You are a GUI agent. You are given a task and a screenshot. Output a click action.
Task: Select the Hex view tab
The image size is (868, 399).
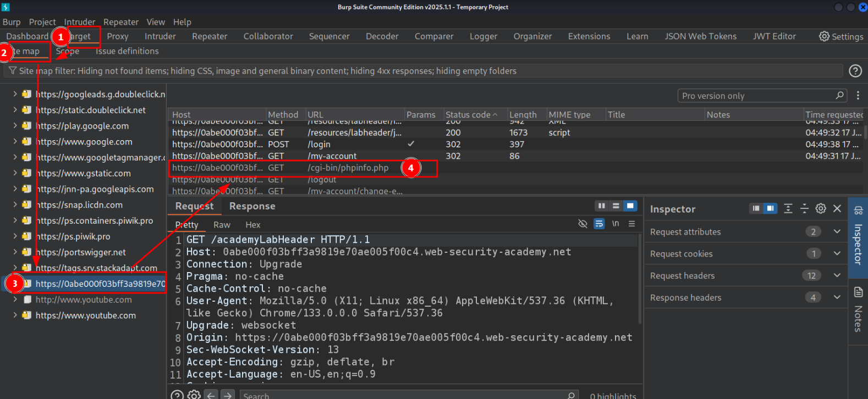(x=253, y=225)
